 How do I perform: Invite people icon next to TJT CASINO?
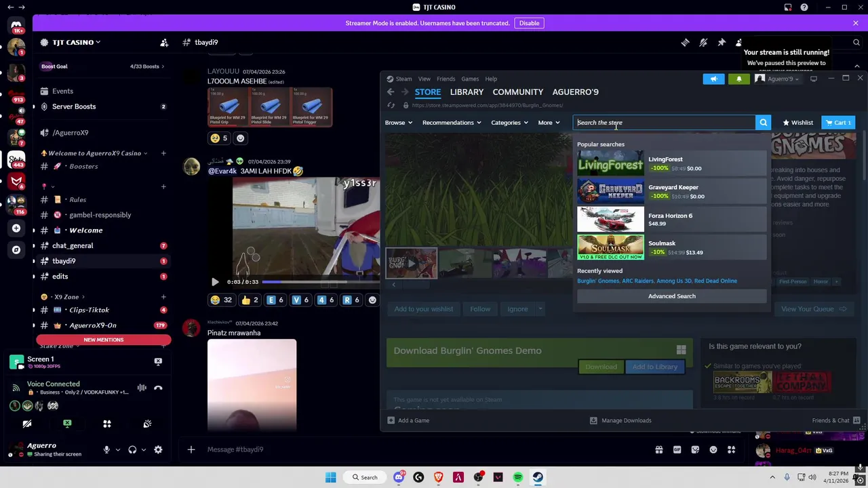[x=164, y=42]
